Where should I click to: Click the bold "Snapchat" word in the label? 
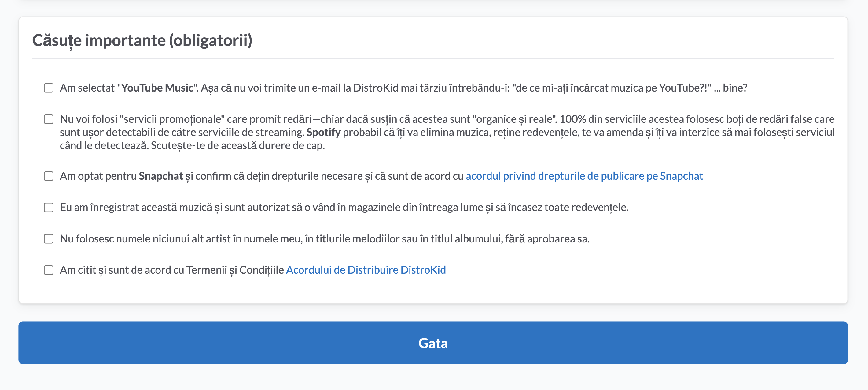(x=161, y=176)
